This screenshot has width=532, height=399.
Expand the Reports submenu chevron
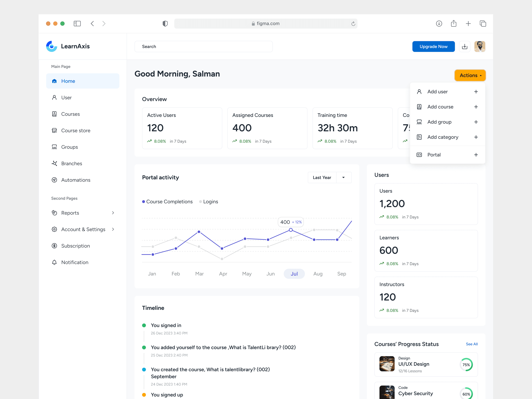[113, 213]
